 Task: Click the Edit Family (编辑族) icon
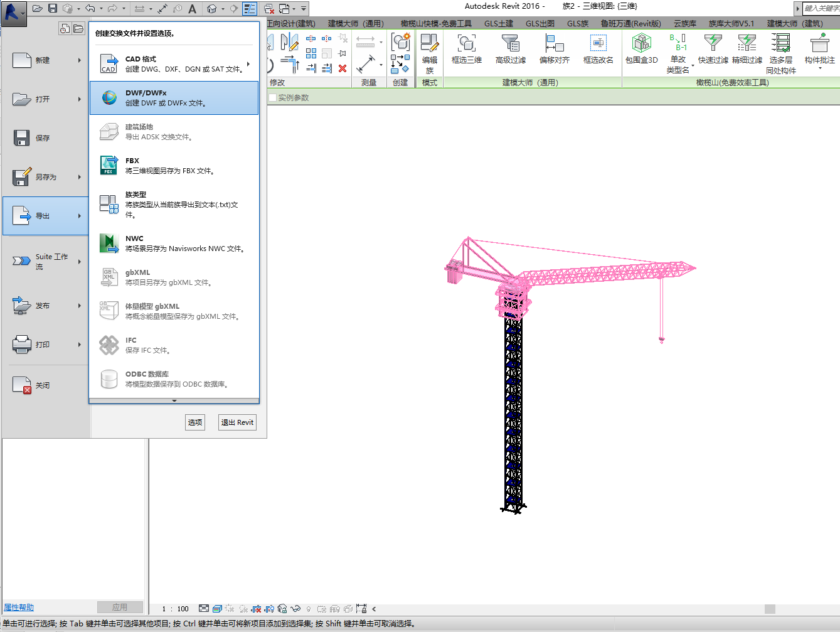(430, 54)
